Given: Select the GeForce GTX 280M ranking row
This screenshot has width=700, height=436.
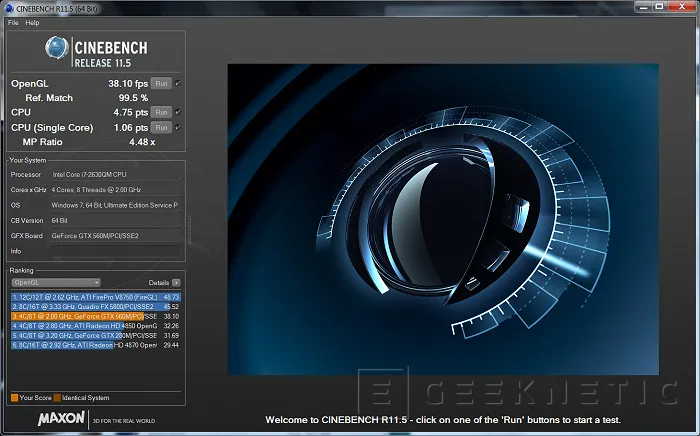Looking at the screenshot, I should [96, 336].
